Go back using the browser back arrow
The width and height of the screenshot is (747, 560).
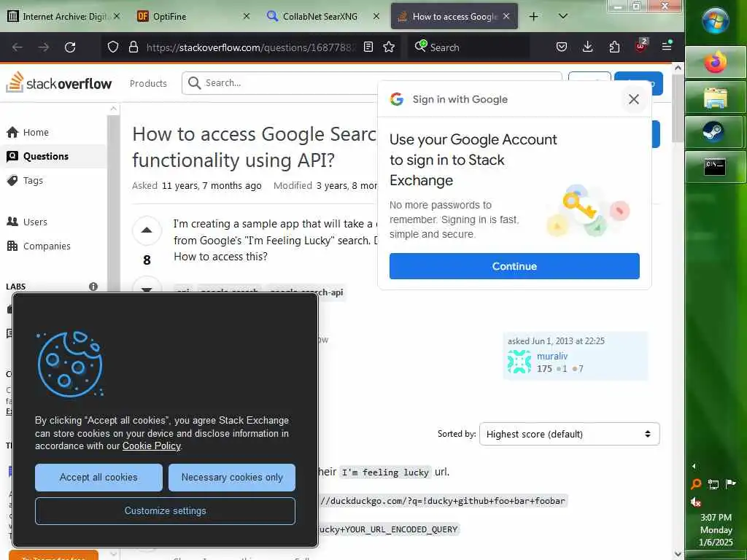pyautogui.click(x=18, y=47)
